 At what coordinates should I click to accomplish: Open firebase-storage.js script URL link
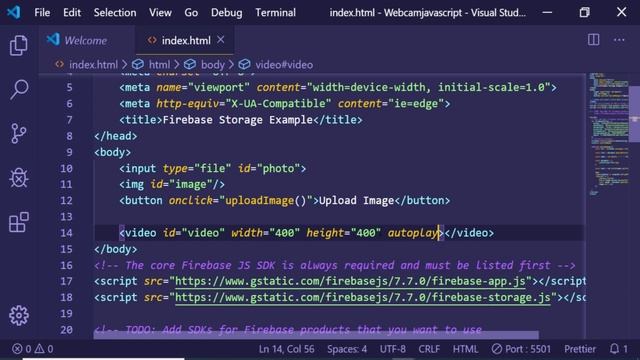pyautogui.click(x=363, y=298)
